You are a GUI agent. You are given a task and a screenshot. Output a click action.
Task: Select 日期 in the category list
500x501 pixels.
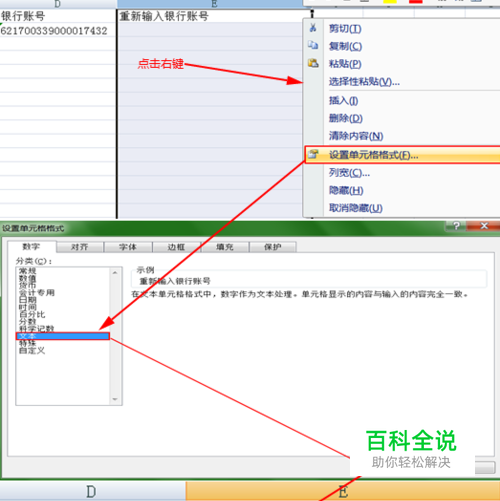pos(28,300)
